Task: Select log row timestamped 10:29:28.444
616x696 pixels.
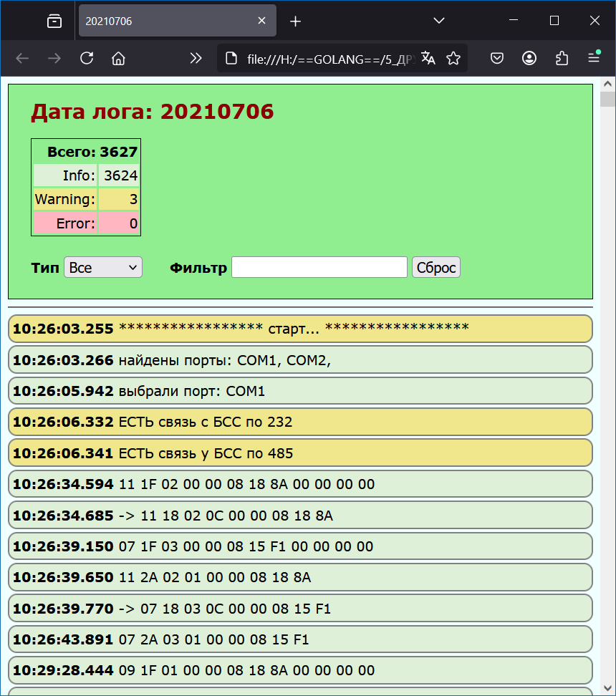Action: [301, 670]
